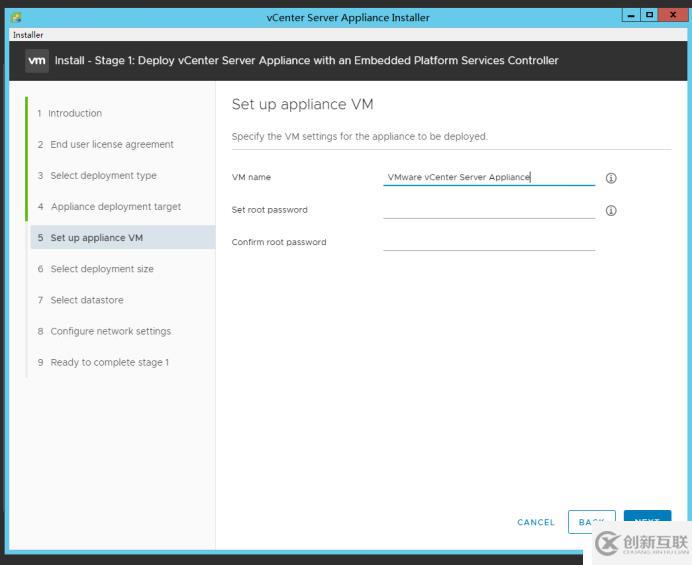Screen dimensions: 692x565
Task: Focus the Confirm root password field
Action: coord(489,242)
